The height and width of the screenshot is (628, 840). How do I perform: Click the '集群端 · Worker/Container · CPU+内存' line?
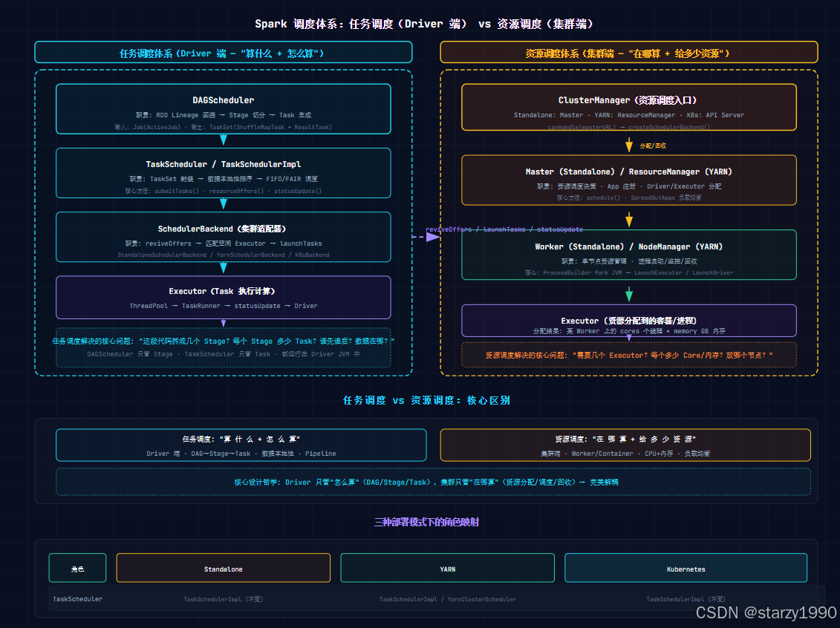coord(625,454)
